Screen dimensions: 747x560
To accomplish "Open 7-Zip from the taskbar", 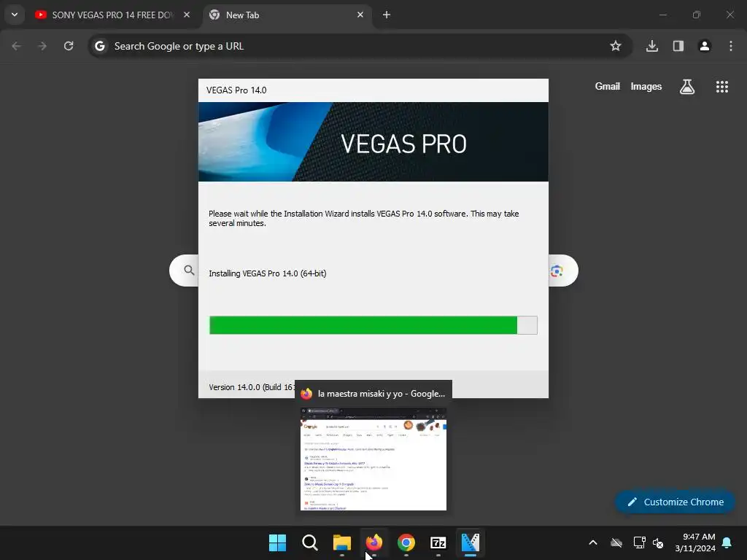I will pyautogui.click(x=438, y=542).
